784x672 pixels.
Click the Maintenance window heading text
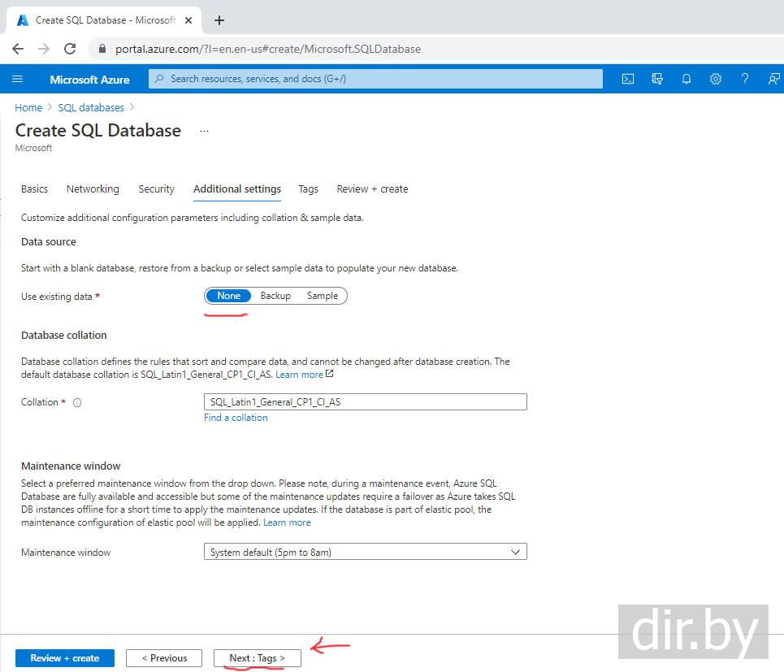[x=71, y=466]
